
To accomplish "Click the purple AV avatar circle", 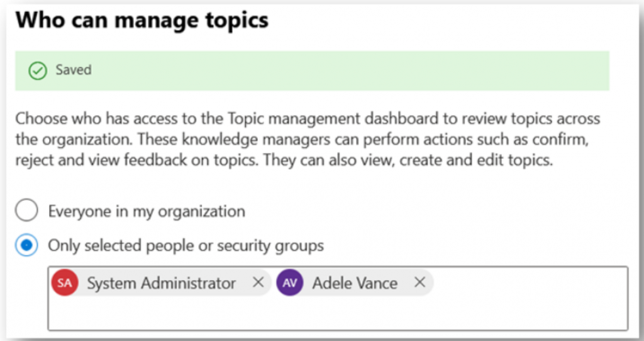I will [289, 283].
